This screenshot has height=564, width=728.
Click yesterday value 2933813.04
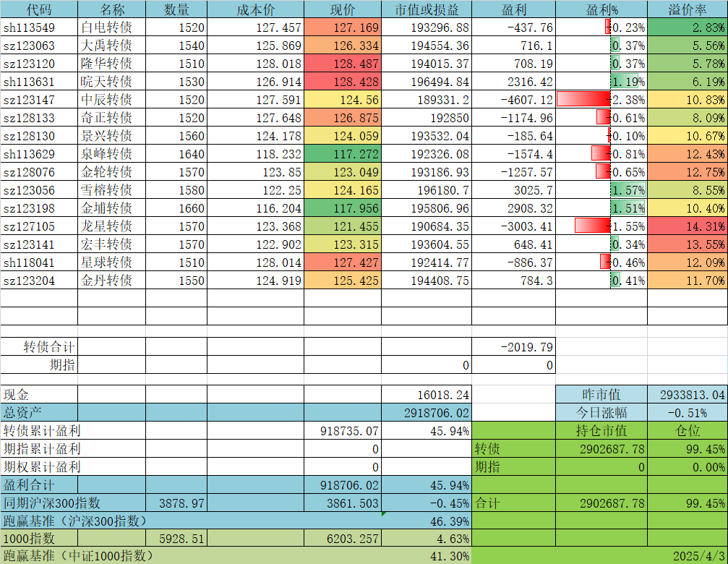pyautogui.click(x=688, y=395)
